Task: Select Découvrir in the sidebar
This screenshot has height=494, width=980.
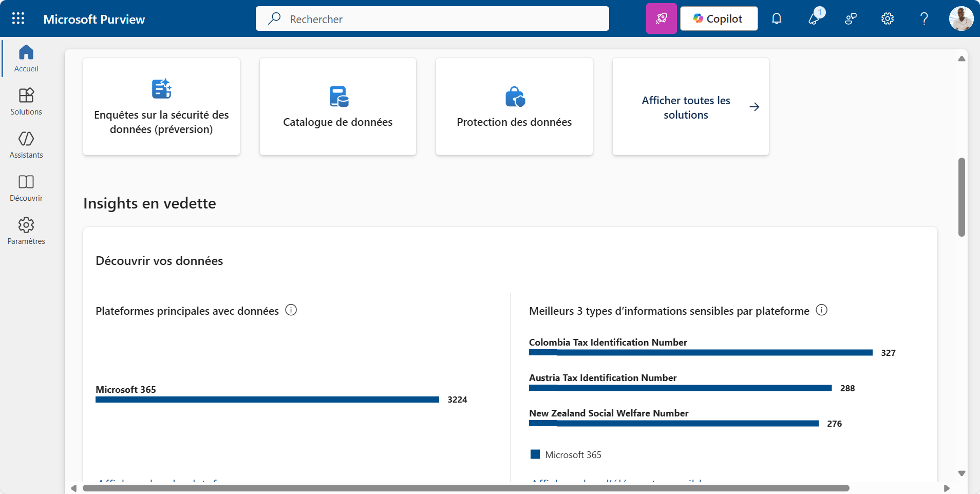Action: pyautogui.click(x=26, y=188)
